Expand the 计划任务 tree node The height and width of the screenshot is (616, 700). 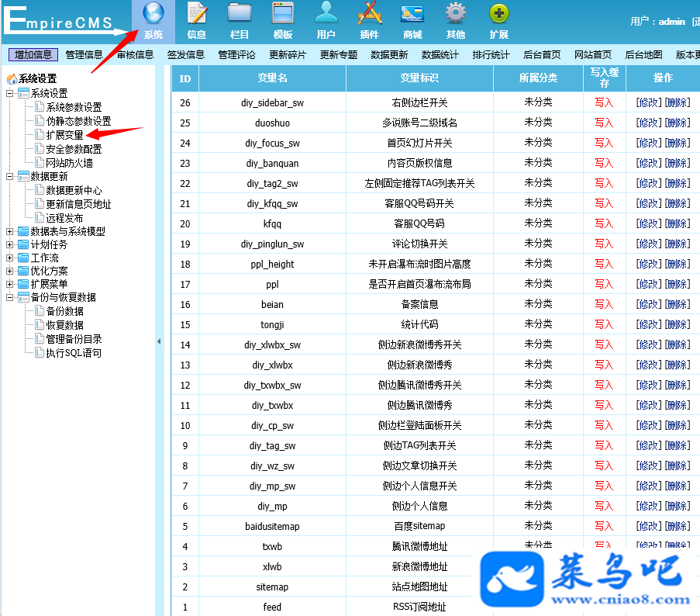click(10, 244)
